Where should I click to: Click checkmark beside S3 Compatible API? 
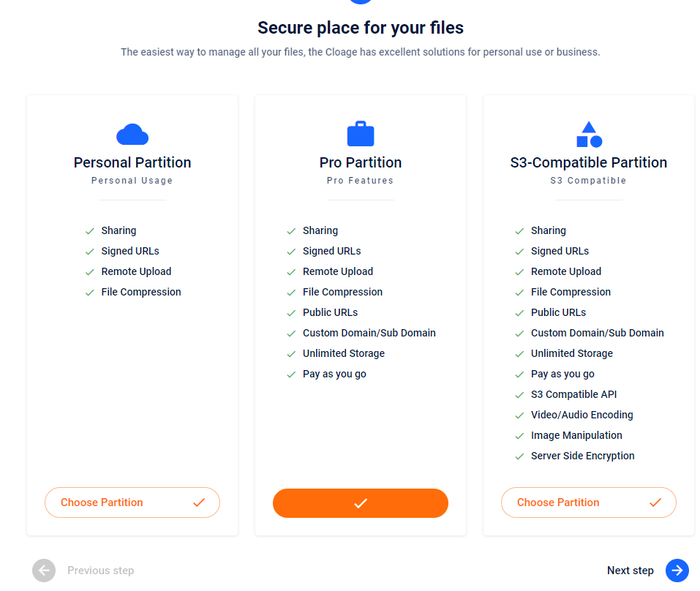coord(519,395)
